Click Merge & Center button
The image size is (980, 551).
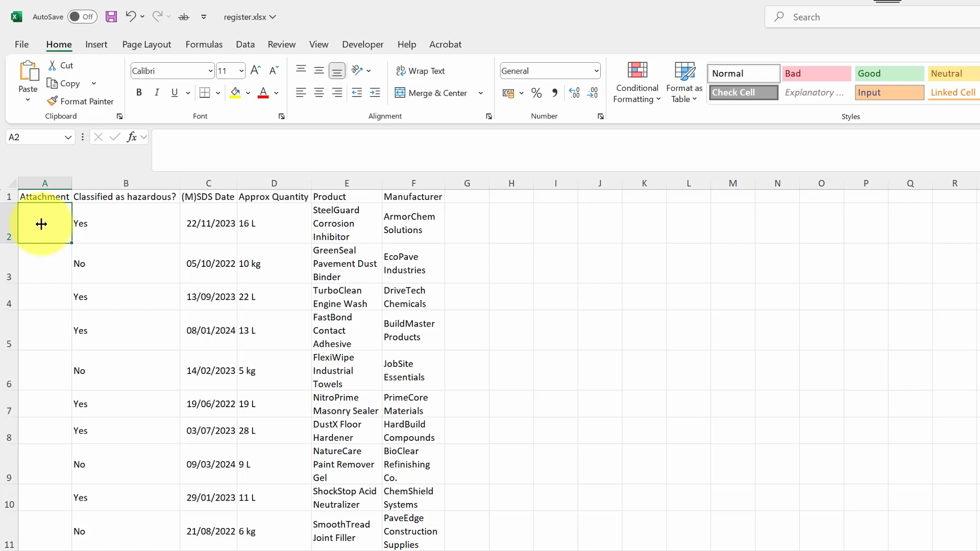(x=432, y=93)
